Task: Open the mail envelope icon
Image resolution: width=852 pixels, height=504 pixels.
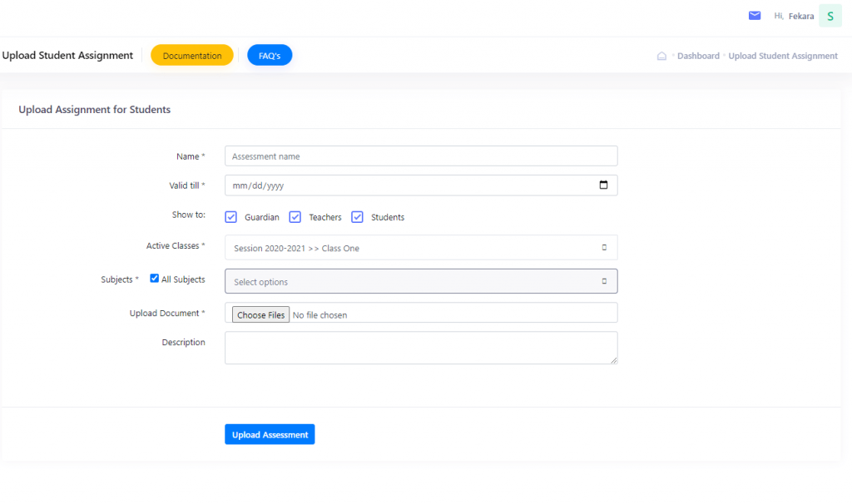Action: click(755, 16)
